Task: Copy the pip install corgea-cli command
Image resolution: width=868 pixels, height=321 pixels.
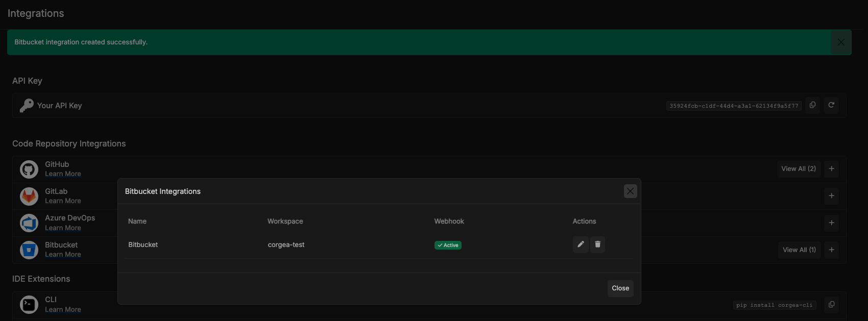Action: 831,305
